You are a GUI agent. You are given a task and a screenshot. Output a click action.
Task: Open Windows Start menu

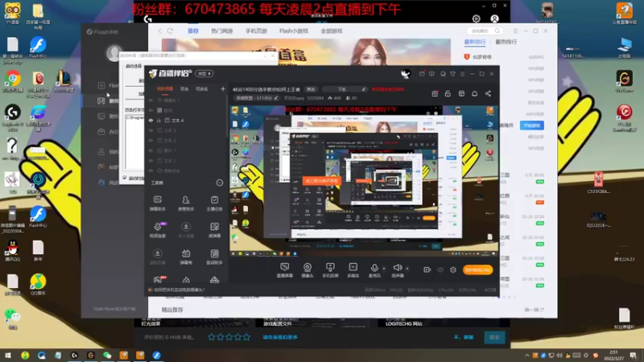click(x=7, y=355)
